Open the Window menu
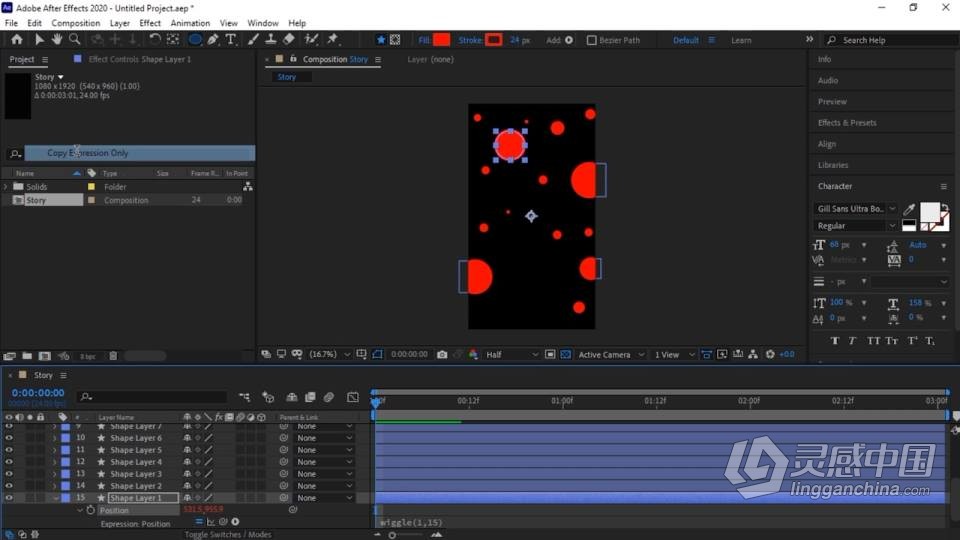 [x=263, y=23]
